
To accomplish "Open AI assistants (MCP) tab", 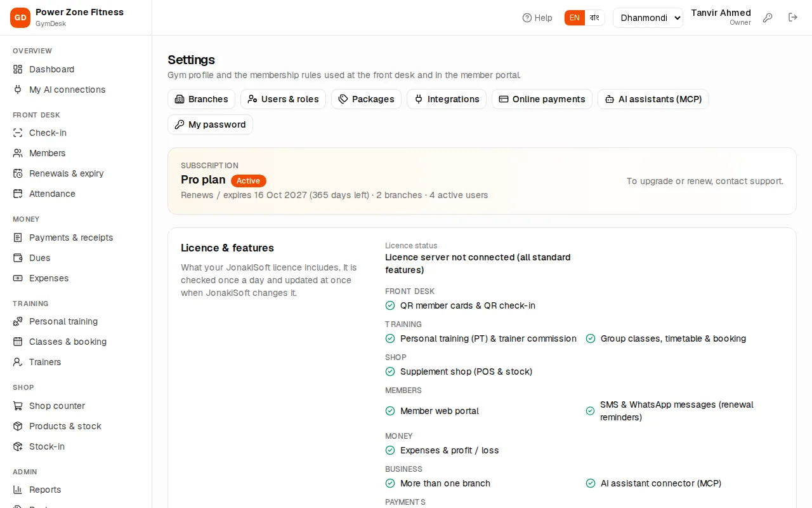I will coord(653,99).
